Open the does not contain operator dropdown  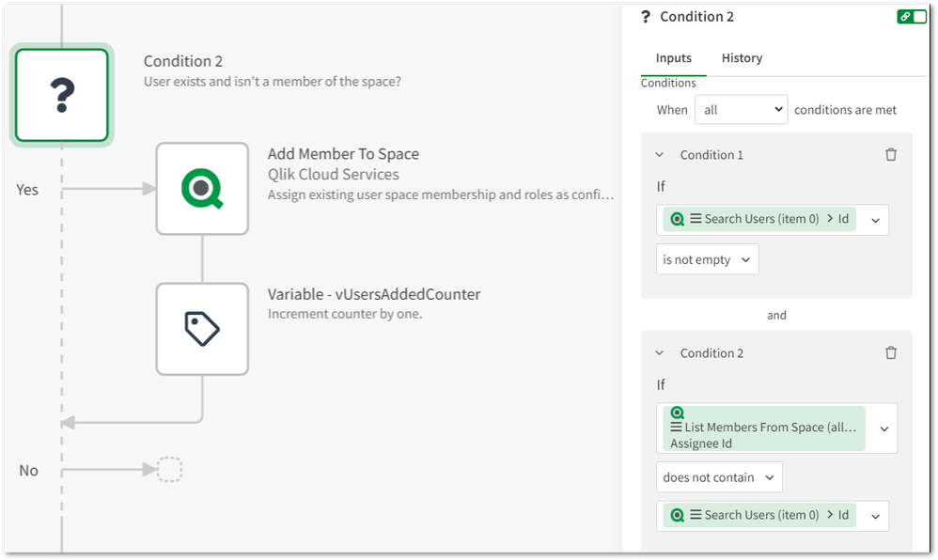(719, 476)
